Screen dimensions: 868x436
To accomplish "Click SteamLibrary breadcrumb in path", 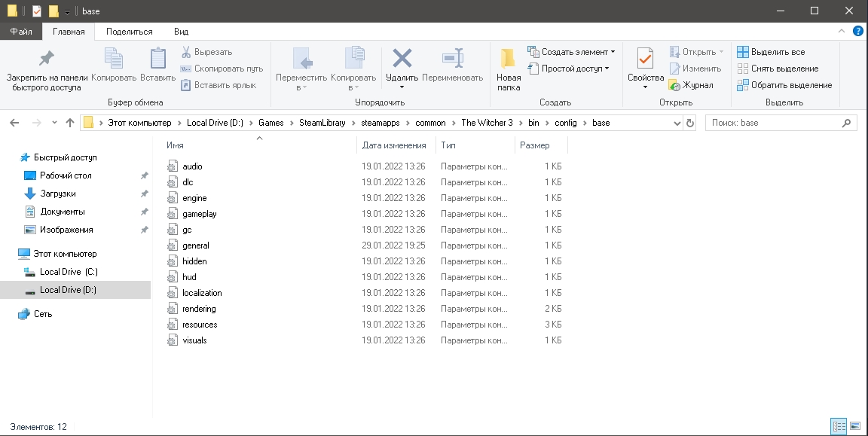I will (322, 123).
